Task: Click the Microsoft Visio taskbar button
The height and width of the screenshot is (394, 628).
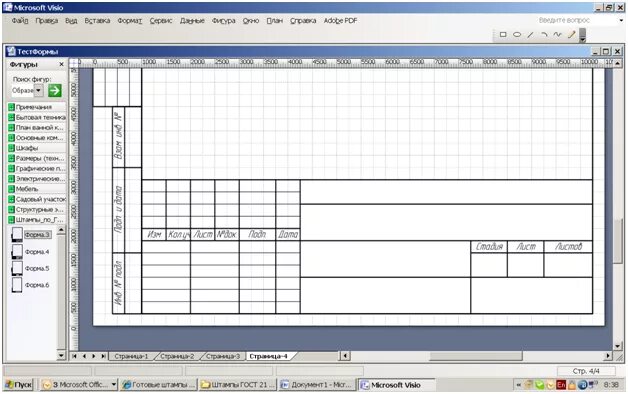Action: pos(396,385)
